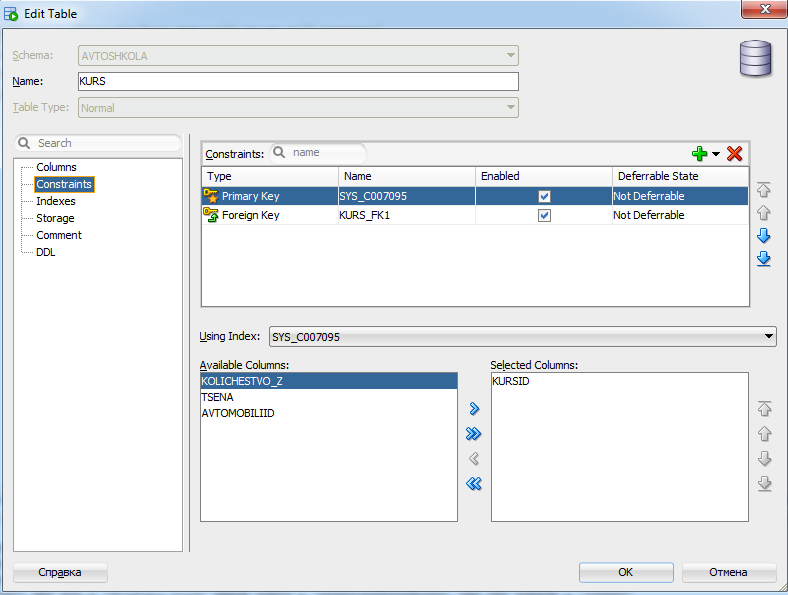The height and width of the screenshot is (595, 788).
Task: Remove selected column with single left arrow
Action: pyautogui.click(x=473, y=458)
